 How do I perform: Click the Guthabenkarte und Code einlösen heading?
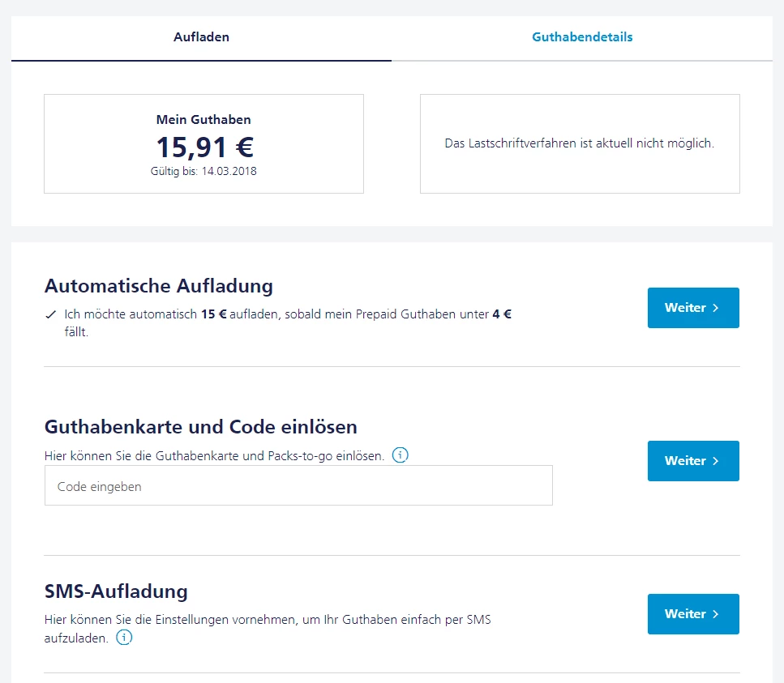coord(201,427)
